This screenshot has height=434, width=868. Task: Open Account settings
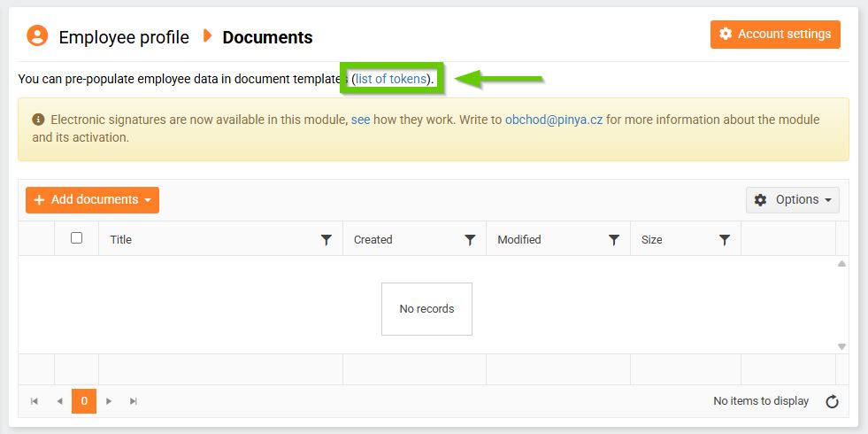775,35
